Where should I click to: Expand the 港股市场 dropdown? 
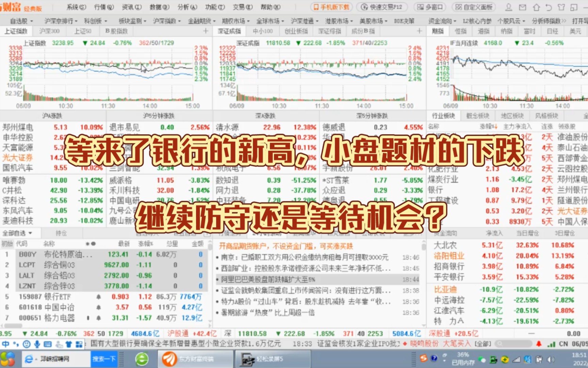(339, 21)
